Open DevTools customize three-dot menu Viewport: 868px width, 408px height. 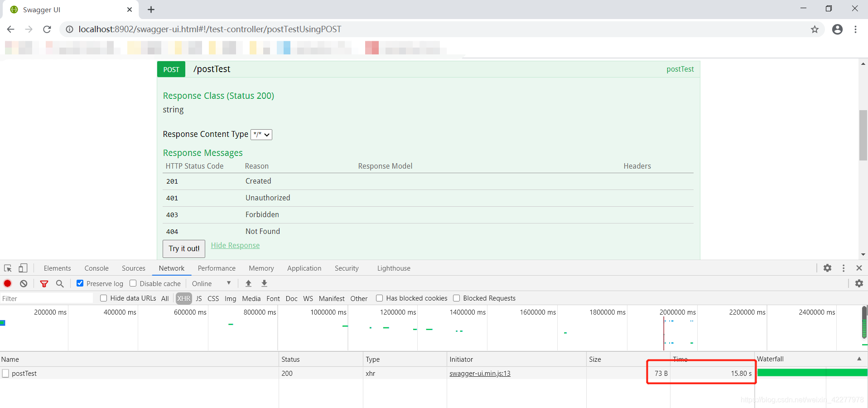844,268
